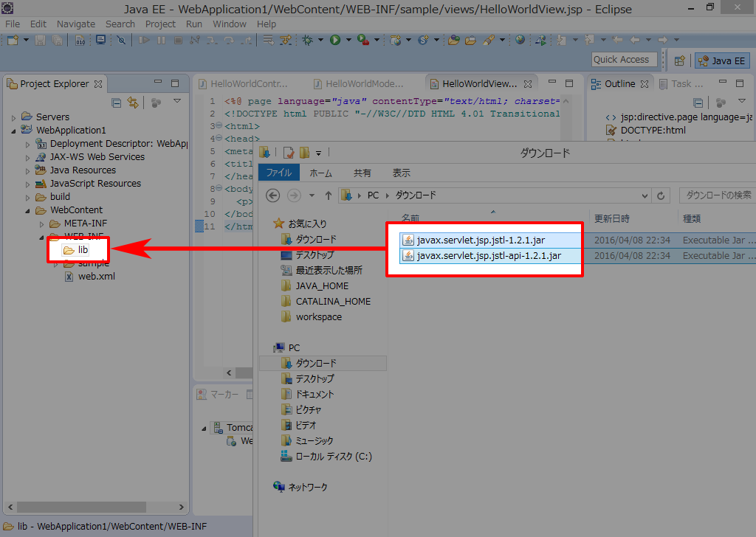Click the Open Perspective icon
Screen dimensions: 756x537
680,60
